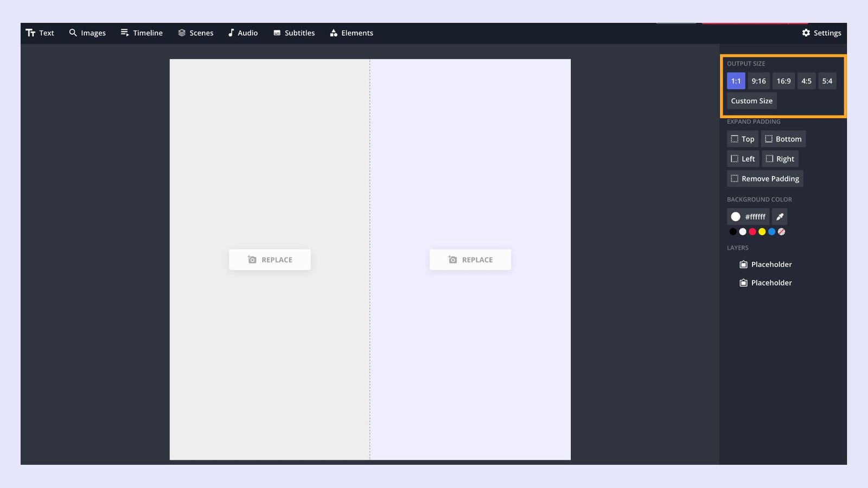The image size is (868, 488).
Task: Select the 9:16 output size
Action: tap(758, 81)
